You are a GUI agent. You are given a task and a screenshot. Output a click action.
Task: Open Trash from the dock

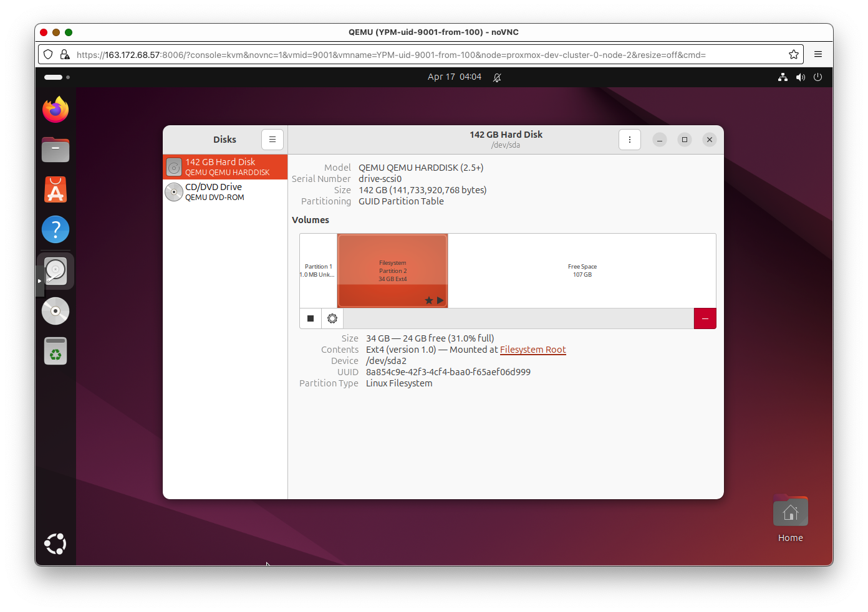point(55,351)
